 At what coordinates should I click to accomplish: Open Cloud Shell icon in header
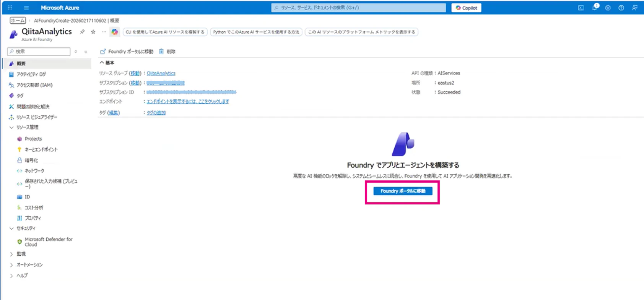(581, 8)
